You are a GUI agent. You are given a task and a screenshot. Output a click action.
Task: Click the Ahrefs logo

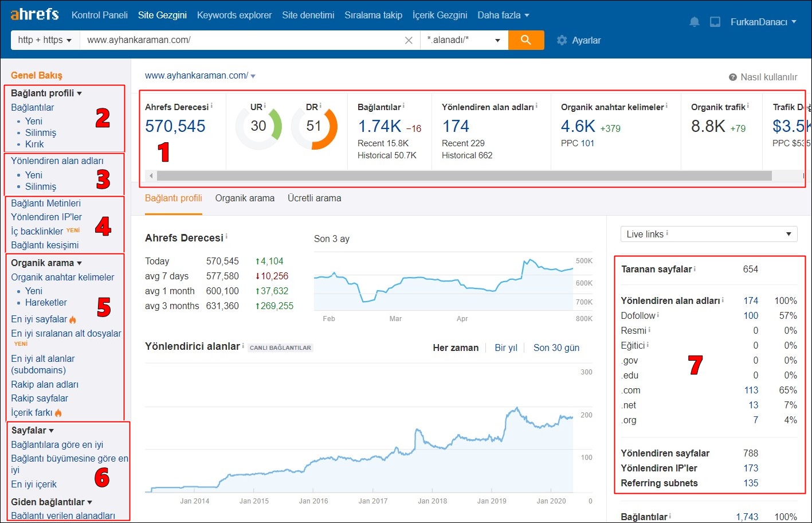[34, 14]
